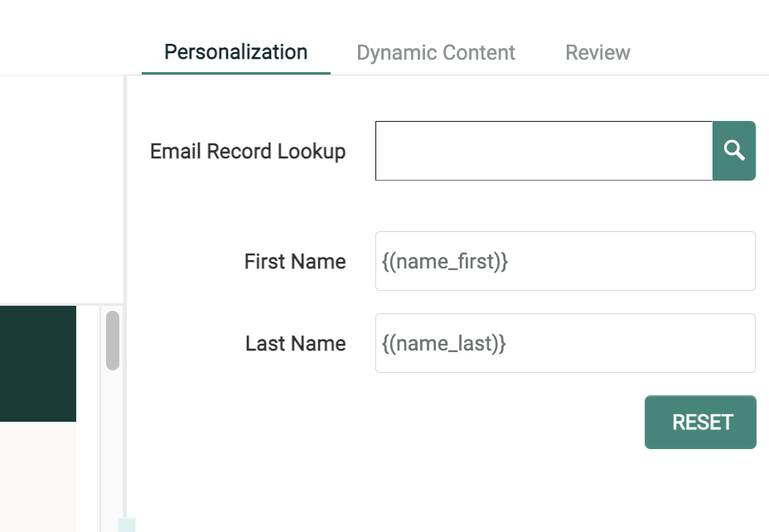
Task: Click the scrollbar track below the thumb
Action: 113,447
